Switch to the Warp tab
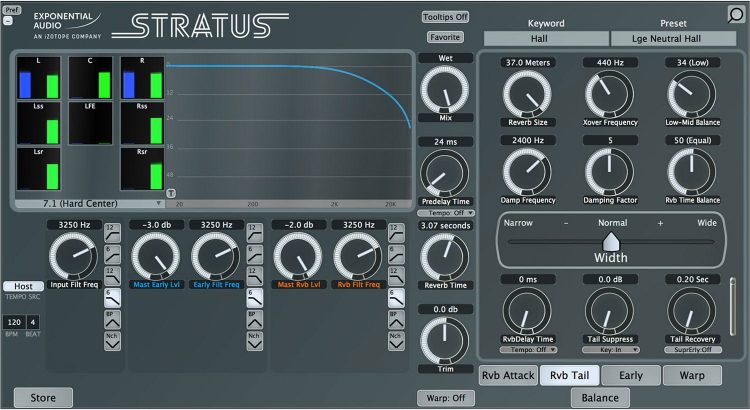This screenshot has width=750, height=410. [x=692, y=376]
